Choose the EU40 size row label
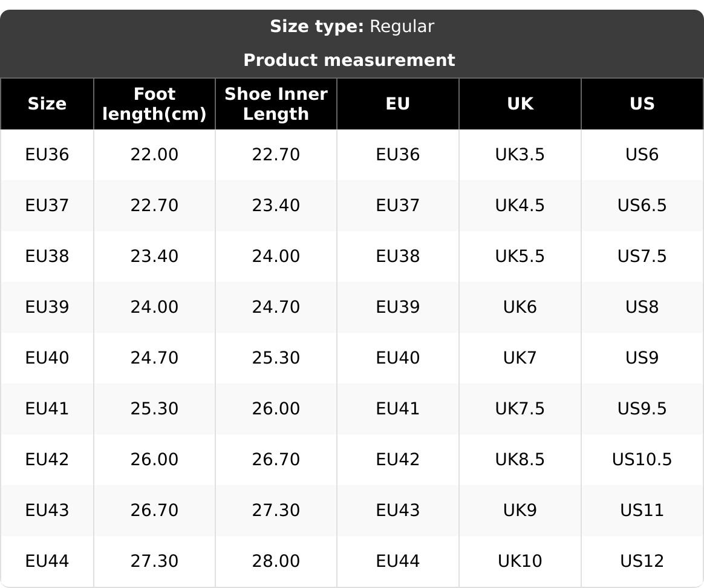704x588 pixels. [x=47, y=358]
